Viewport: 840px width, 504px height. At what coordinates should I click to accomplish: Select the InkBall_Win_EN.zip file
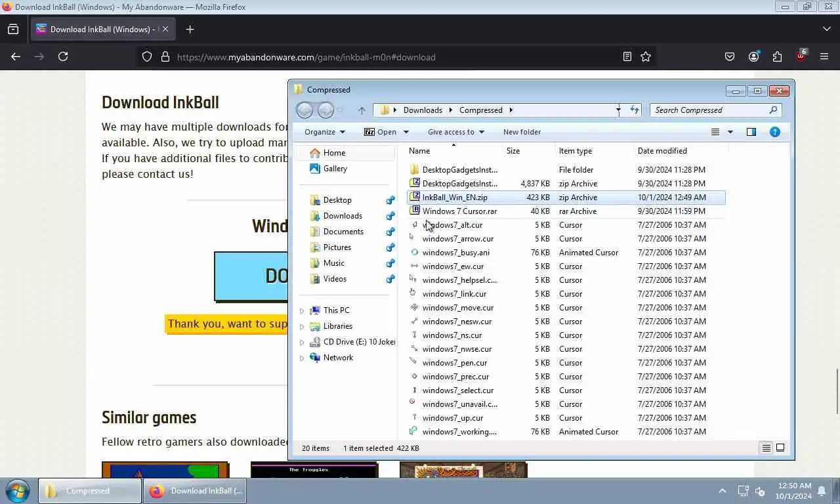point(566,198)
